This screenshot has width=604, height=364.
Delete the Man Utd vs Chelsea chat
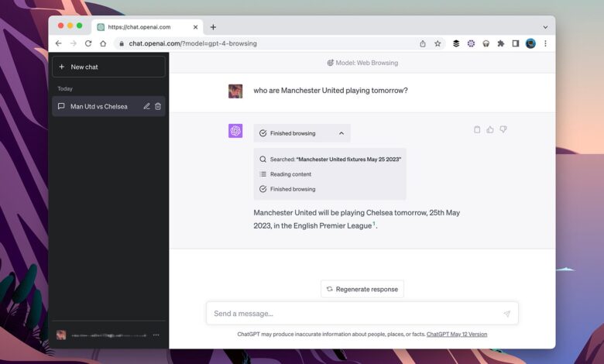[x=158, y=106]
